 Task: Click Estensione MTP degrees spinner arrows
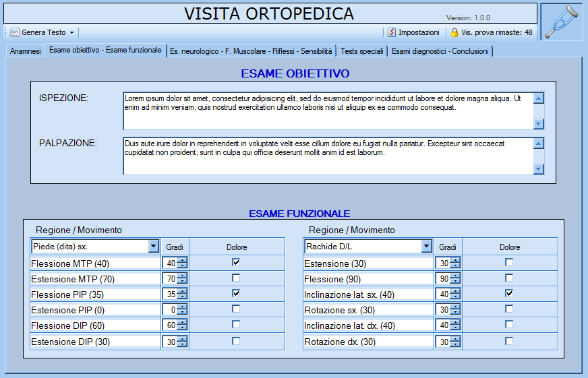pos(182,279)
